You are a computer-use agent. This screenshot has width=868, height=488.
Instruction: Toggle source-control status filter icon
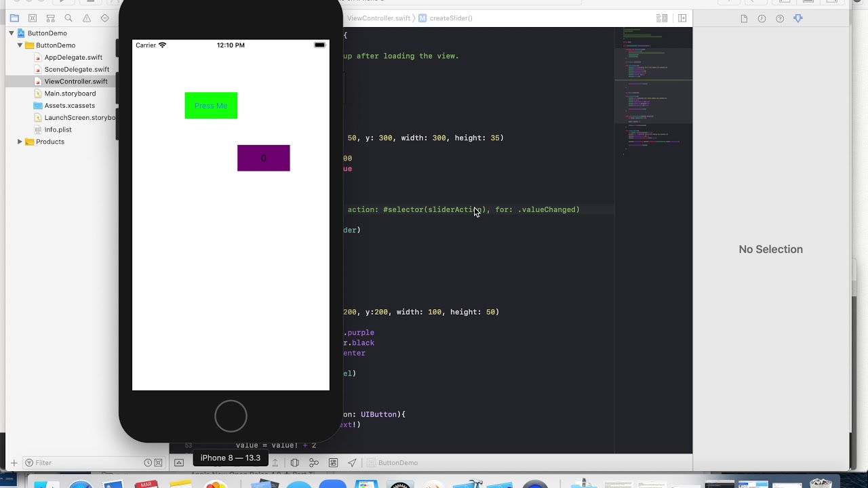(159, 463)
